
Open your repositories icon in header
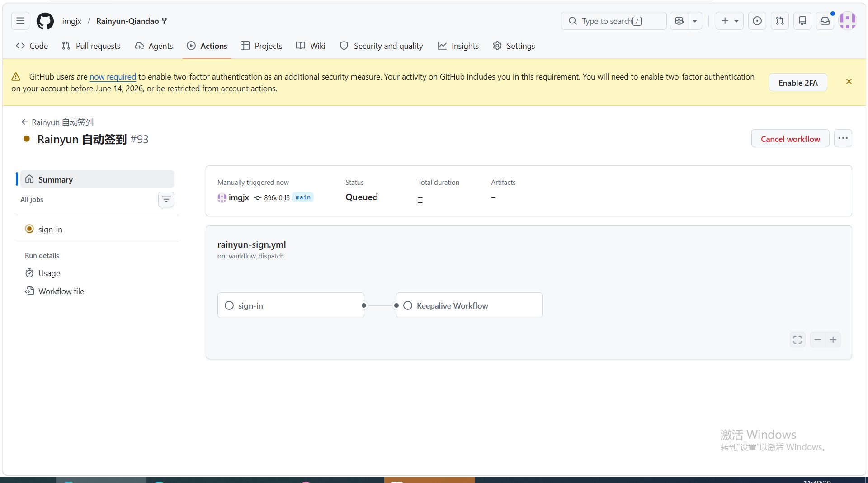pos(802,21)
